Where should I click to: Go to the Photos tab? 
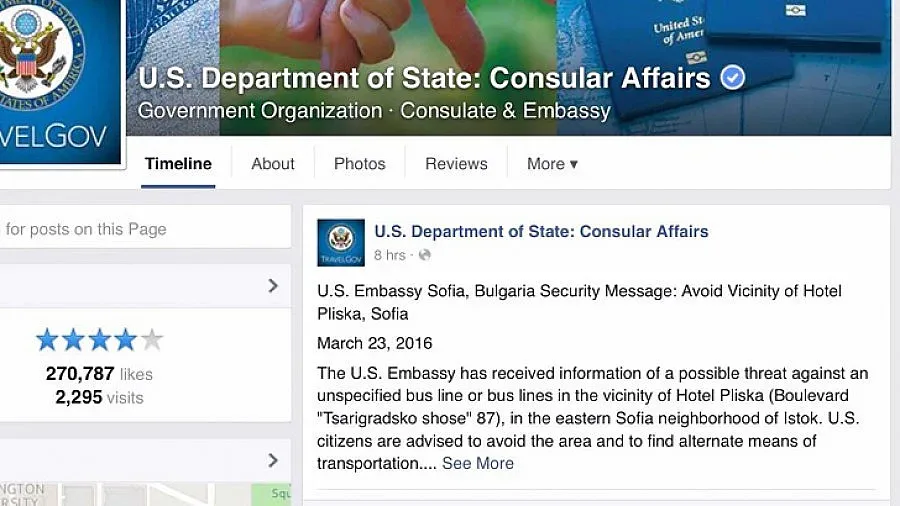coord(360,164)
